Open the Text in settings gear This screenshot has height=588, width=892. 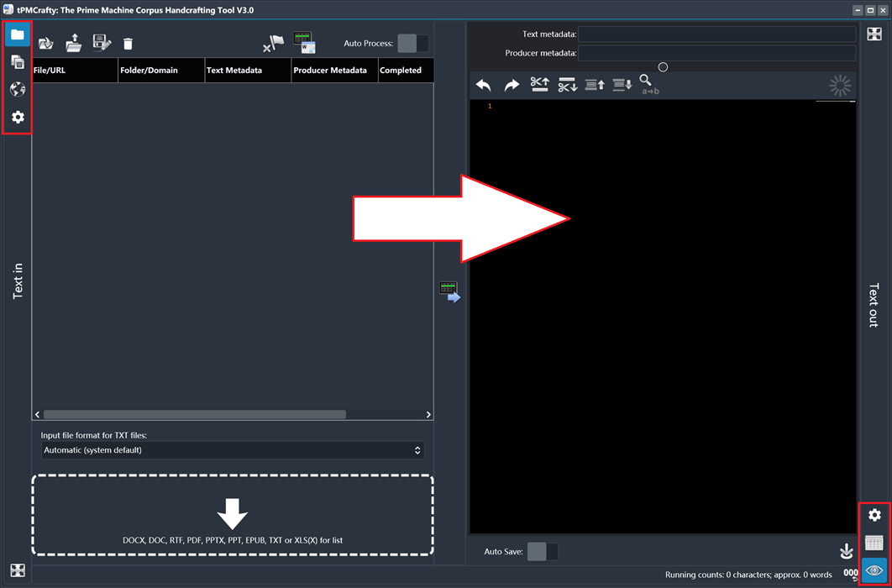point(18,117)
